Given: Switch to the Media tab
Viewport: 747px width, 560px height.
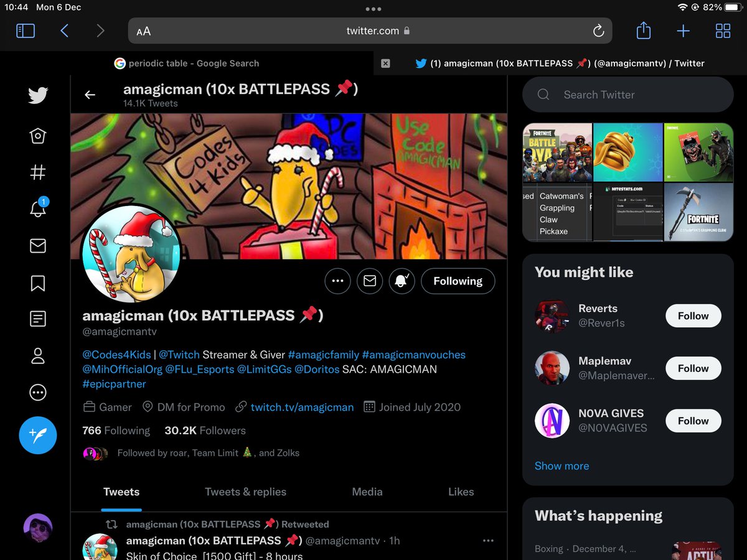Looking at the screenshot, I should (367, 492).
